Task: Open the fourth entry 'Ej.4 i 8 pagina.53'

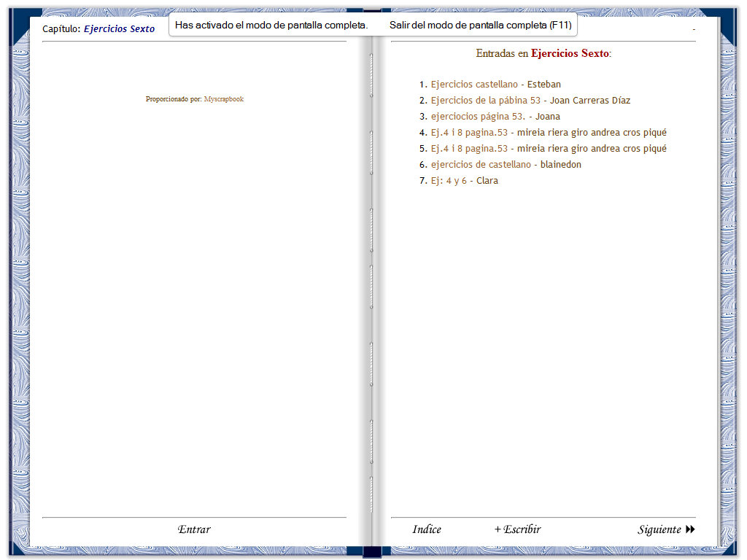Action: [x=469, y=133]
